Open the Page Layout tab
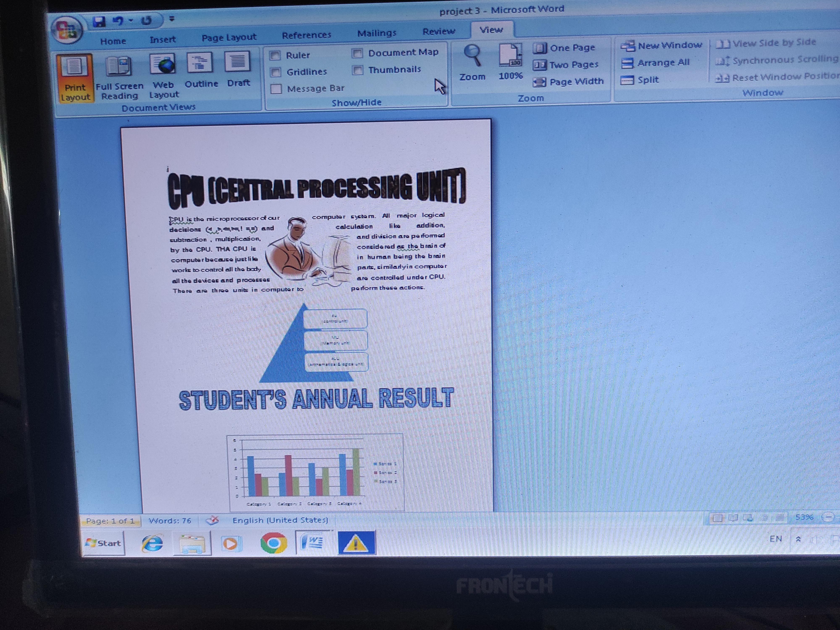Image resolution: width=840 pixels, height=630 pixels. pyautogui.click(x=229, y=38)
